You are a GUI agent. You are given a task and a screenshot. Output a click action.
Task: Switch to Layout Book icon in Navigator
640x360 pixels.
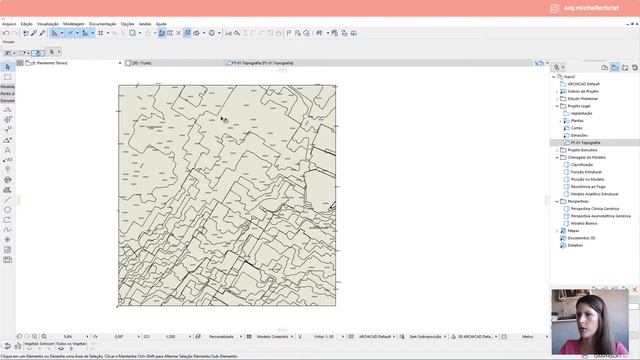pos(625,67)
